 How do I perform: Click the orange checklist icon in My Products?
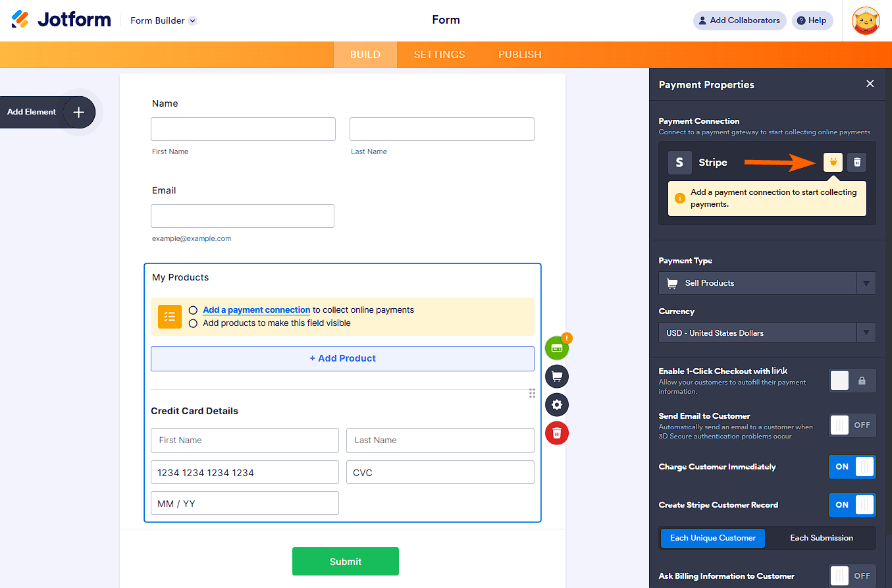click(x=170, y=317)
